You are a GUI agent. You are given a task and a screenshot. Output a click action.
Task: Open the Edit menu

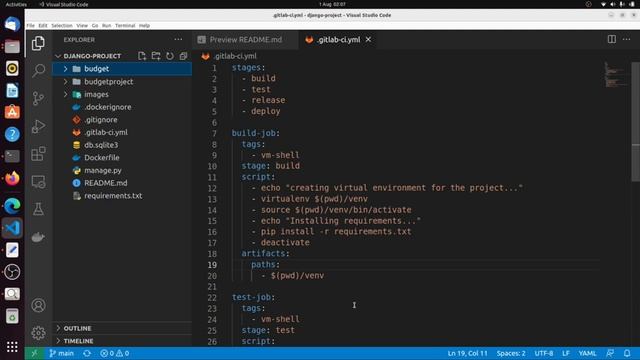(x=43, y=25)
